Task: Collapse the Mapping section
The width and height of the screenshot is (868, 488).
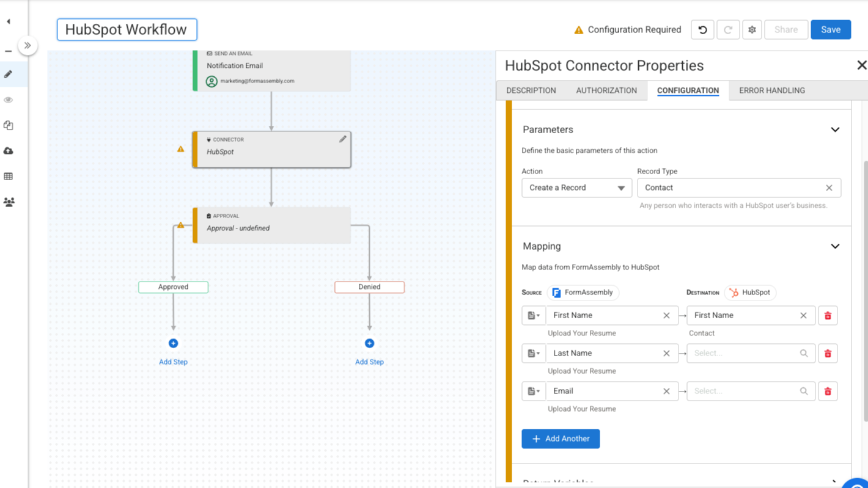Action: (x=835, y=246)
